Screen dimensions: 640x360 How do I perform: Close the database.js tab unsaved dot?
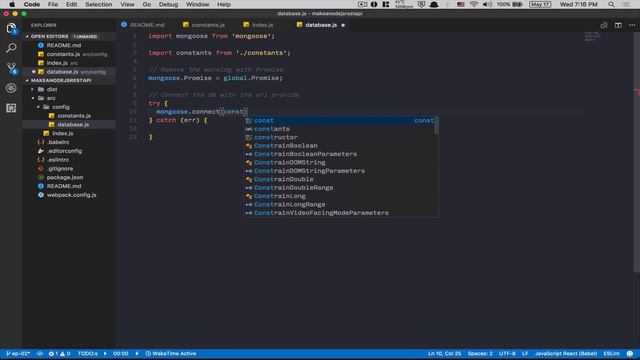pos(343,25)
